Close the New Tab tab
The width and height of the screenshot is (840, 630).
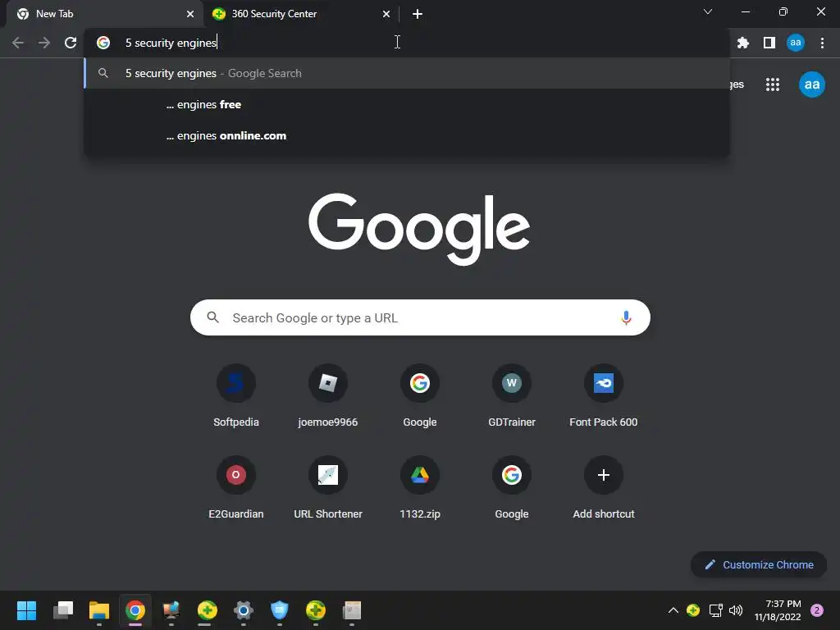pos(190,14)
